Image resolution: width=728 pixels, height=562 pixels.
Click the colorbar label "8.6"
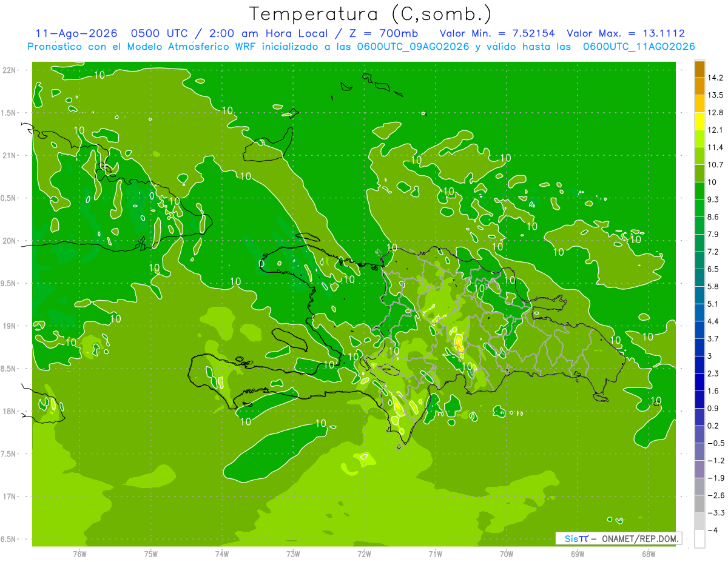[x=713, y=217]
